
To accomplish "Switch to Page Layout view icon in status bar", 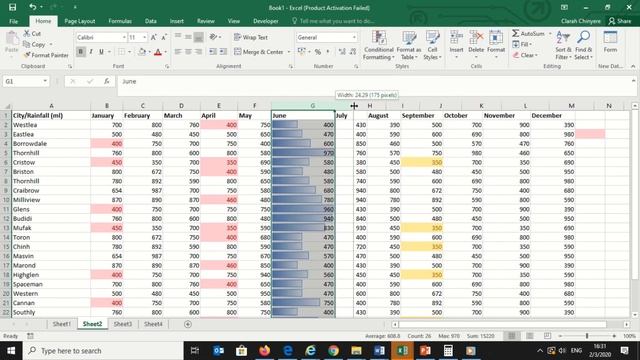I will pos(530,336).
